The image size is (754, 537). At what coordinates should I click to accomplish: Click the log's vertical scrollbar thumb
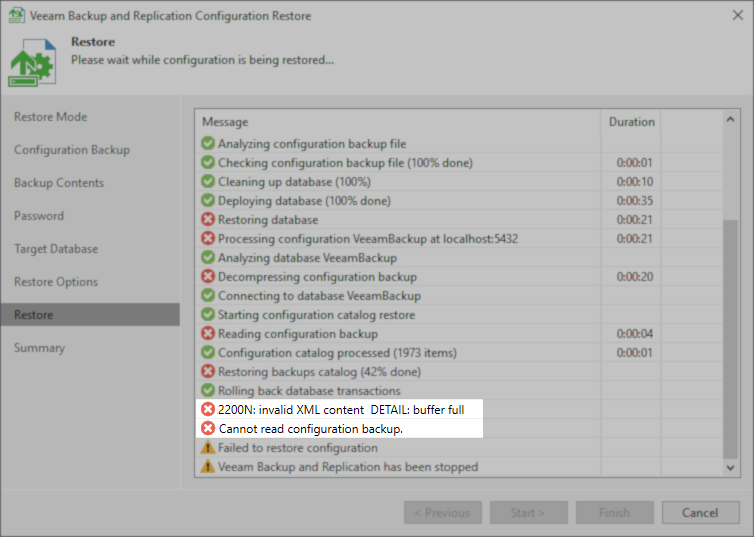730,339
